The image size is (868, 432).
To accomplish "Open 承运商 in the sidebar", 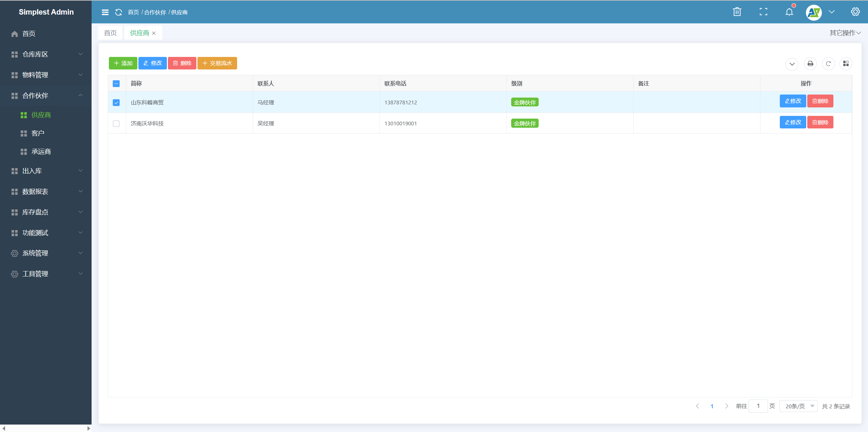I will click(46, 151).
